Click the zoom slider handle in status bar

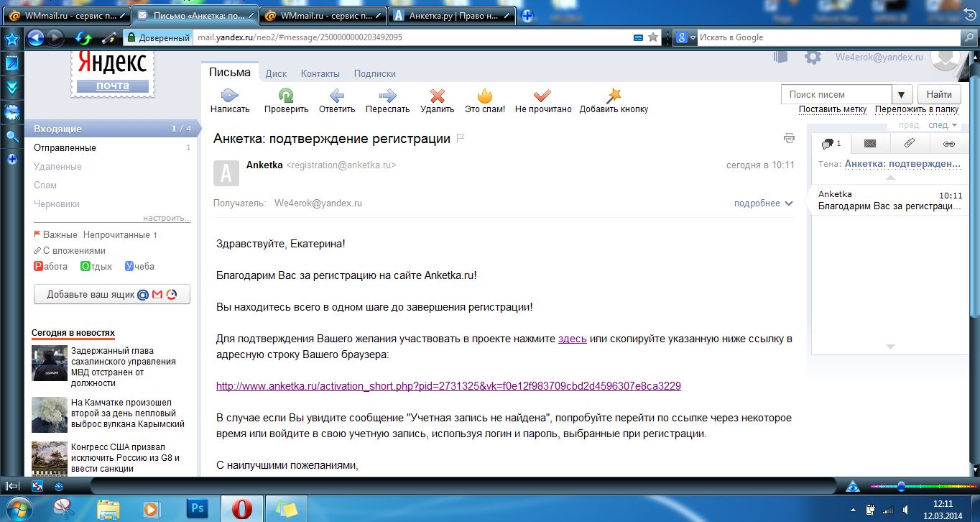tap(900, 487)
